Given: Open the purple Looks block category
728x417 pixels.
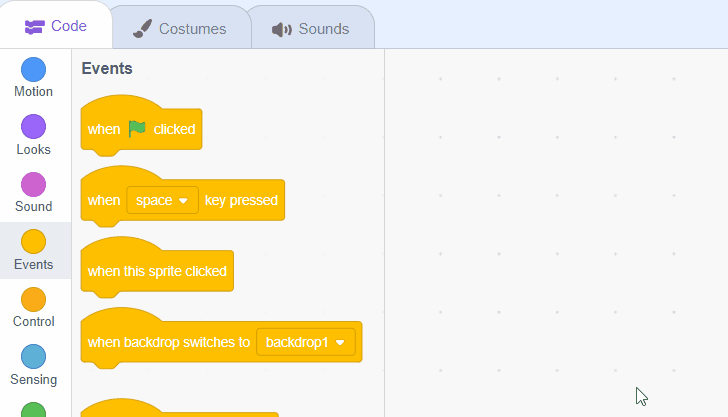Looking at the screenshot, I should [33, 127].
